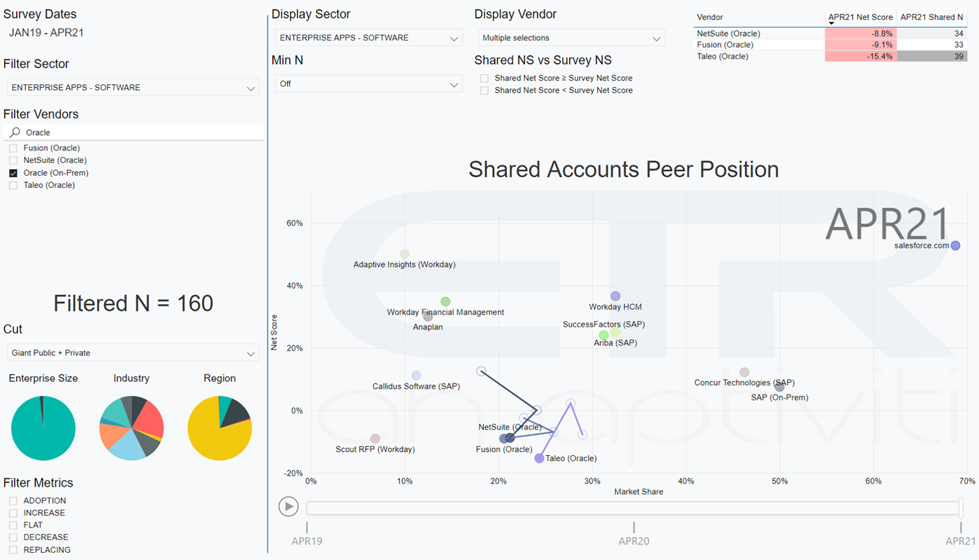Tick Shared Net Score ≥ Survey Net Score
The image size is (979, 560).
[x=484, y=78]
